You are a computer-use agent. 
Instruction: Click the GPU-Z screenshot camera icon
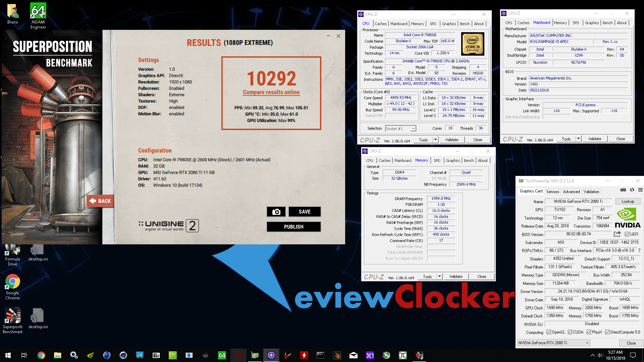(x=623, y=190)
